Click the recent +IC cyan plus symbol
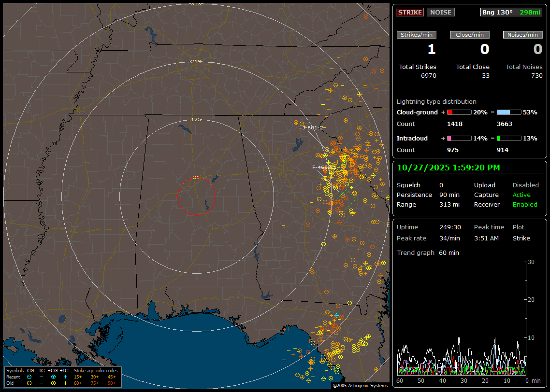 [x=65, y=377]
